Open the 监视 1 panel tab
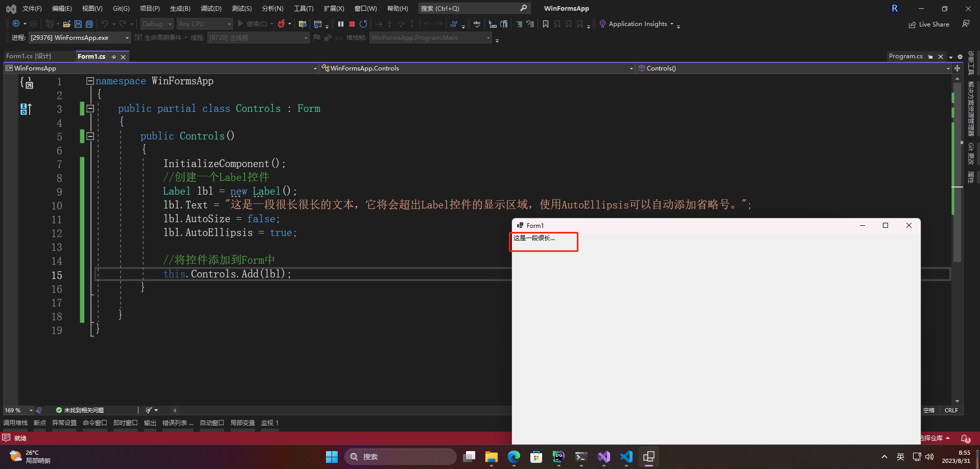Image resolution: width=980 pixels, height=469 pixels. (270, 423)
